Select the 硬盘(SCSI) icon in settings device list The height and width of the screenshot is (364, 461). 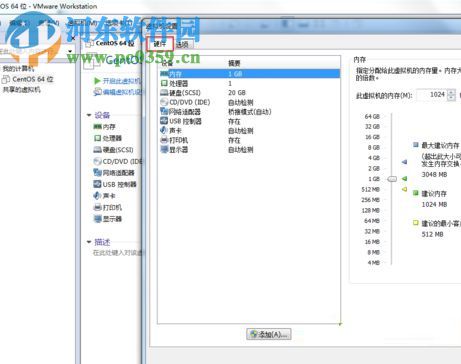coord(164,92)
